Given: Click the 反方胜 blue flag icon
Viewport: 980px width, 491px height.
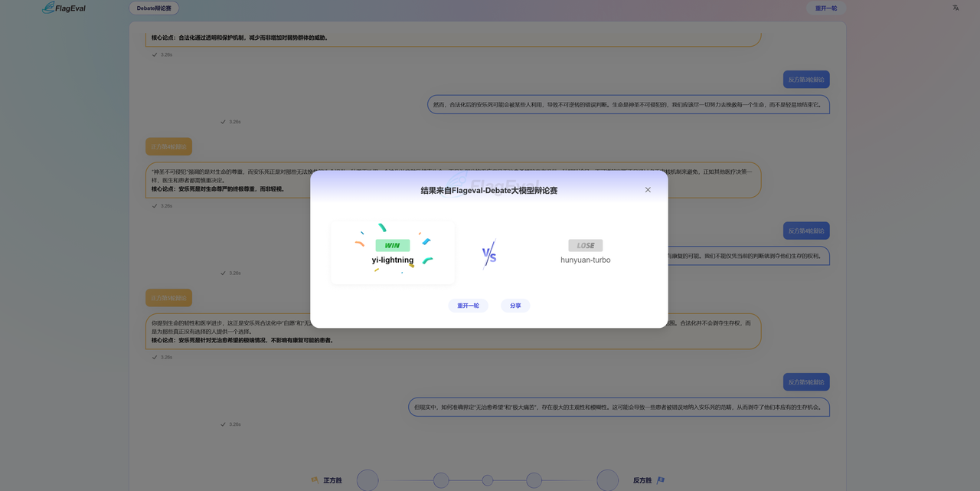Looking at the screenshot, I should point(661,480).
